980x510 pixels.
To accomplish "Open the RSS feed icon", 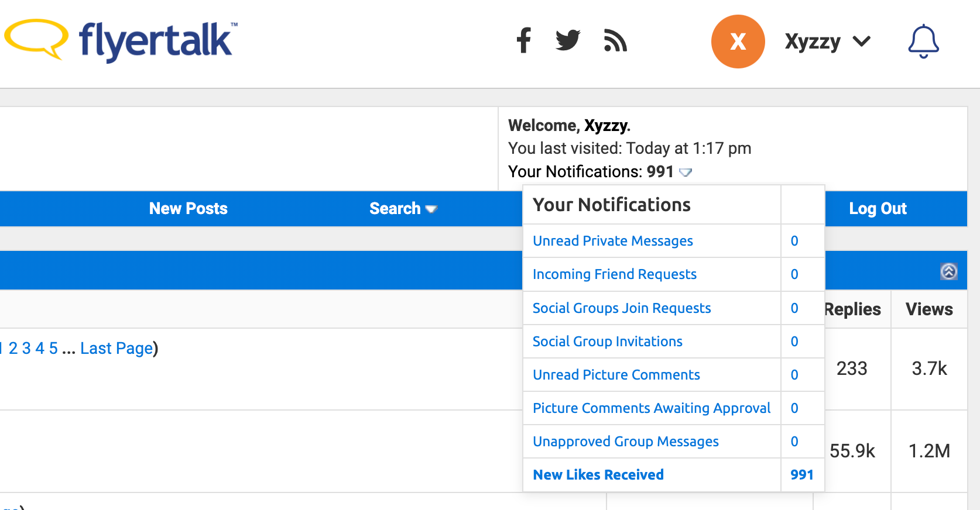I will pos(615,41).
